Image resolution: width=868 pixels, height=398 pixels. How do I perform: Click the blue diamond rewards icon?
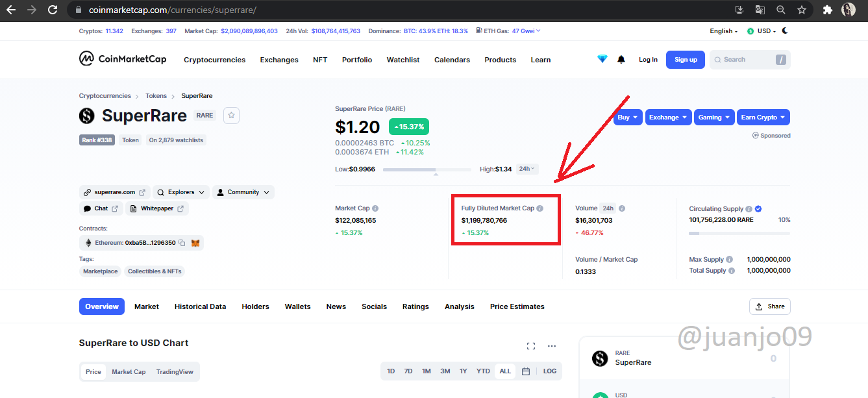(602, 59)
